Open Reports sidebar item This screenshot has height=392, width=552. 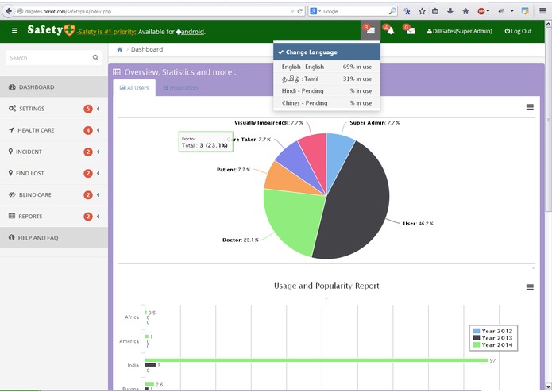pos(54,216)
